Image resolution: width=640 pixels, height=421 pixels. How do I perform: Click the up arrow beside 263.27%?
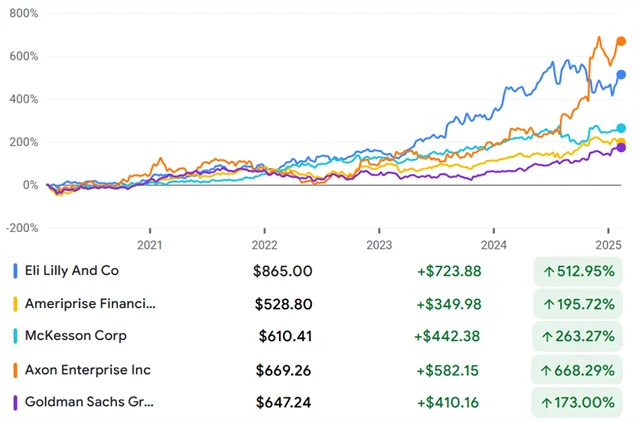tap(549, 336)
